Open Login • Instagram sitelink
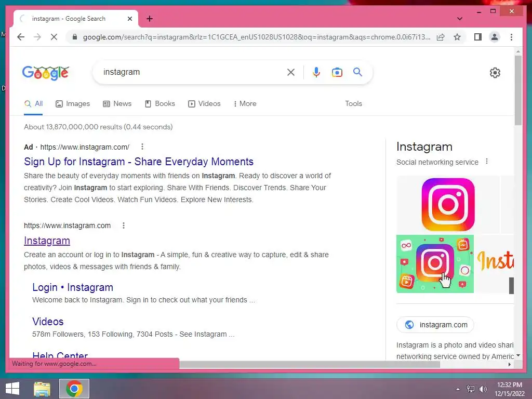532x399 pixels. pyautogui.click(x=73, y=287)
